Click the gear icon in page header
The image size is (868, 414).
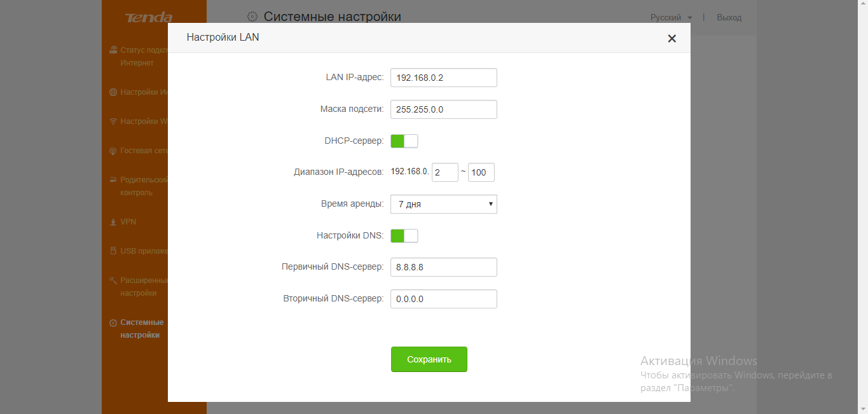point(252,17)
